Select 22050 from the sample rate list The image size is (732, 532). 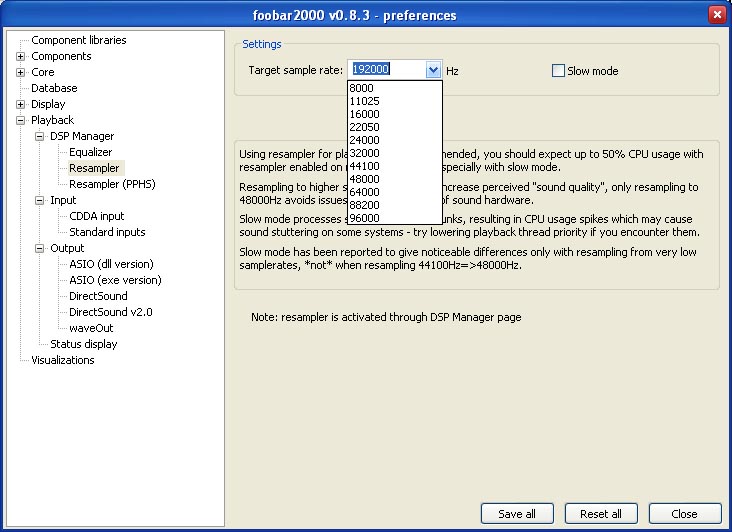(395, 127)
